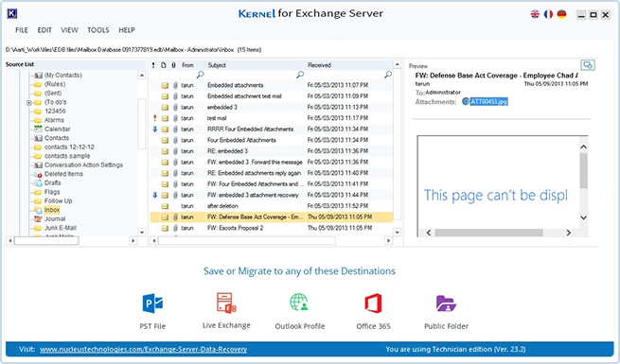Click the Subject column search icon
This screenshot has width=620, height=364.
[300, 75]
